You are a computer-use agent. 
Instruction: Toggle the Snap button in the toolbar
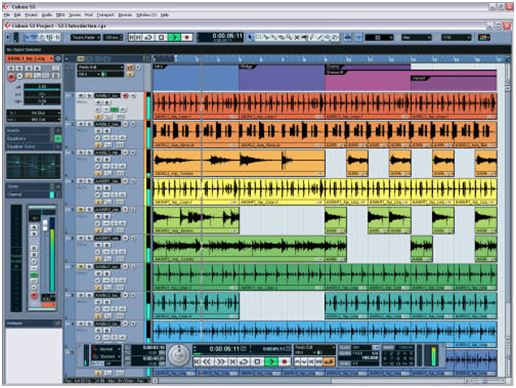point(358,38)
